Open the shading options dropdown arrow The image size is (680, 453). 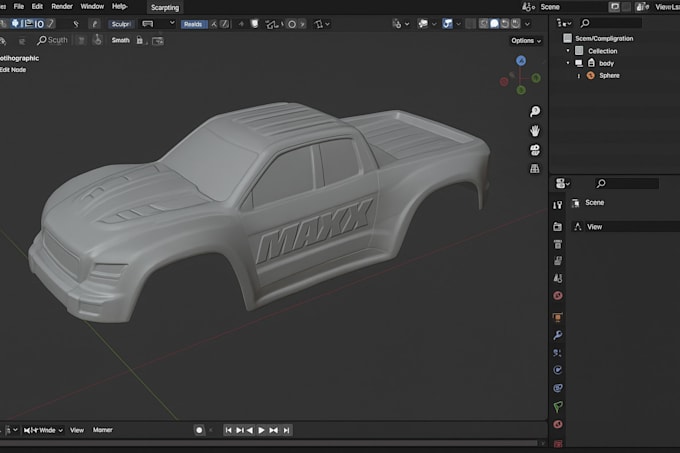tap(527, 24)
